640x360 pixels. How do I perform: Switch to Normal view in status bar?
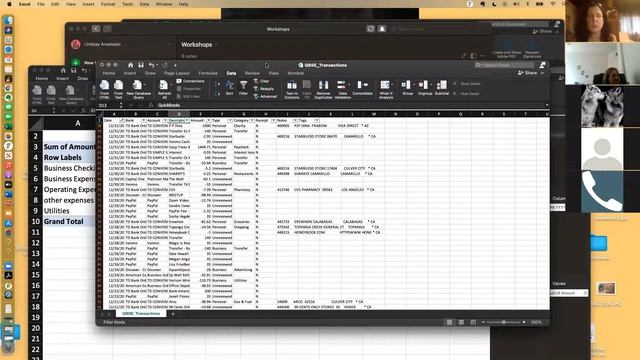(x=449, y=322)
